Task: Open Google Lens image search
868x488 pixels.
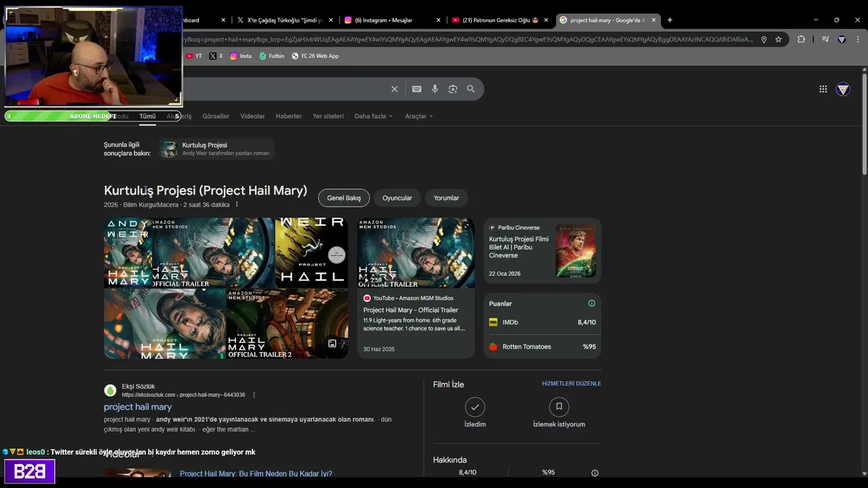Action: tap(453, 89)
